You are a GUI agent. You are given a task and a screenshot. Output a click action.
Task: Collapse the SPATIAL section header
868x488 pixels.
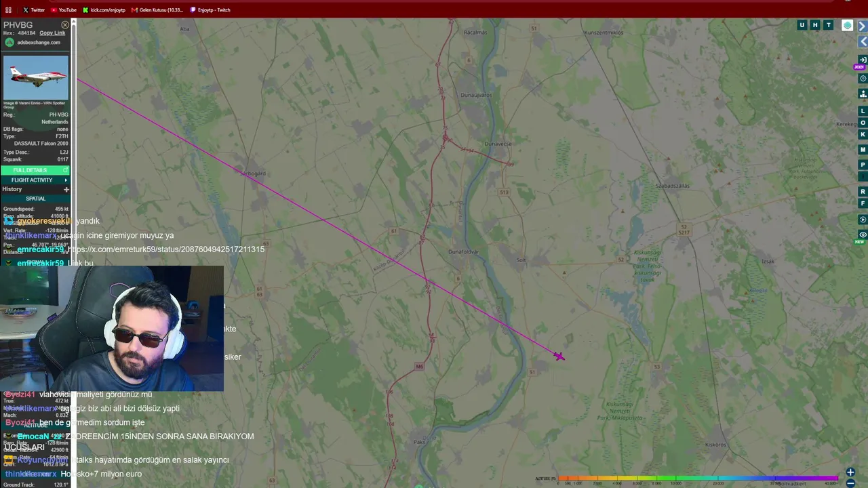coord(35,199)
